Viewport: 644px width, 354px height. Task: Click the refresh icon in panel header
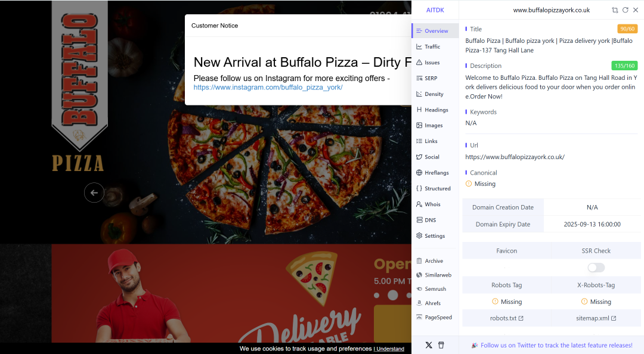625,10
